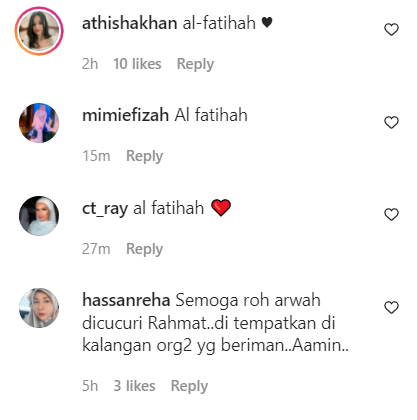View the 3 likes on hassanreha's comment
This screenshot has width=418, height=420.
(134, 386)
